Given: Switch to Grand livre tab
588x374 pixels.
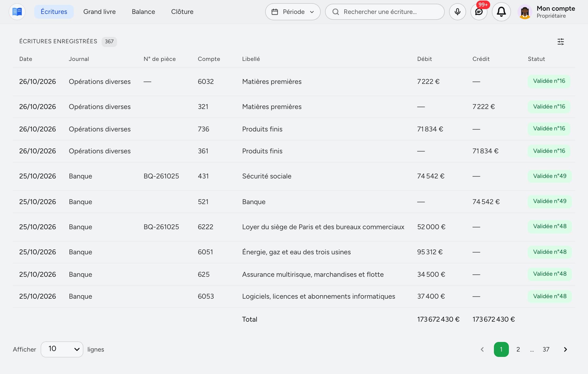Looking at the screenshot, I should pos(99,12).
